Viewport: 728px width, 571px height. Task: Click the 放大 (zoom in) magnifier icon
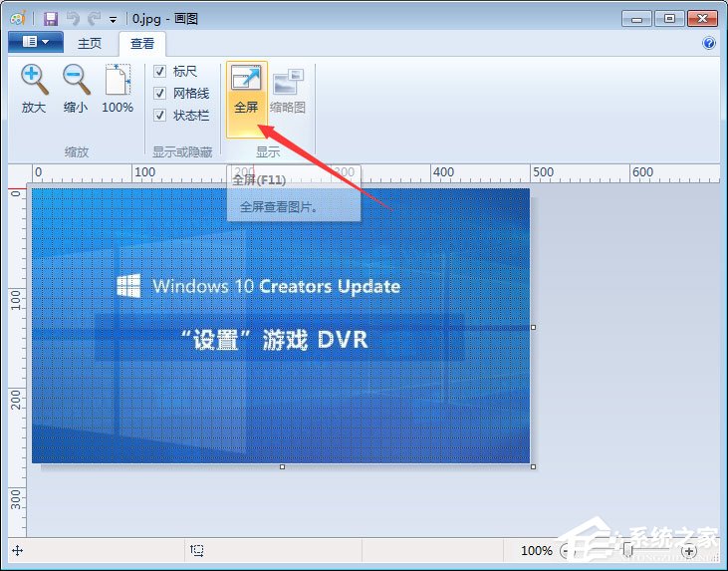click(34, 80)
